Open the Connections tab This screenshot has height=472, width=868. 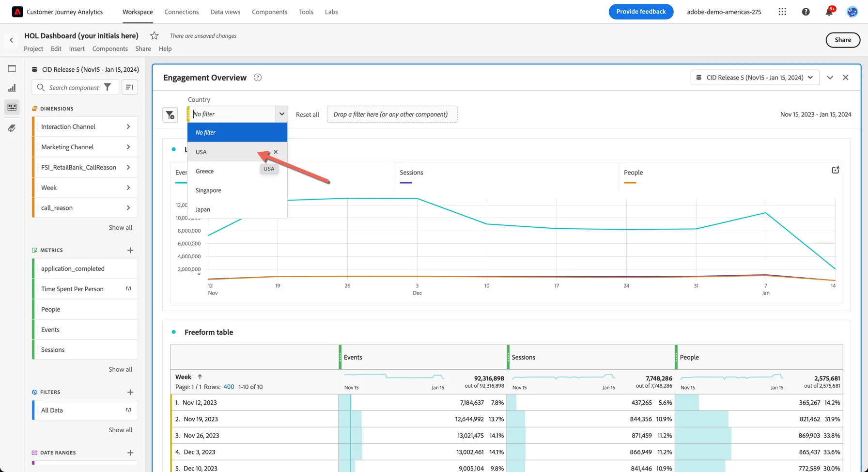click(182, 12)
